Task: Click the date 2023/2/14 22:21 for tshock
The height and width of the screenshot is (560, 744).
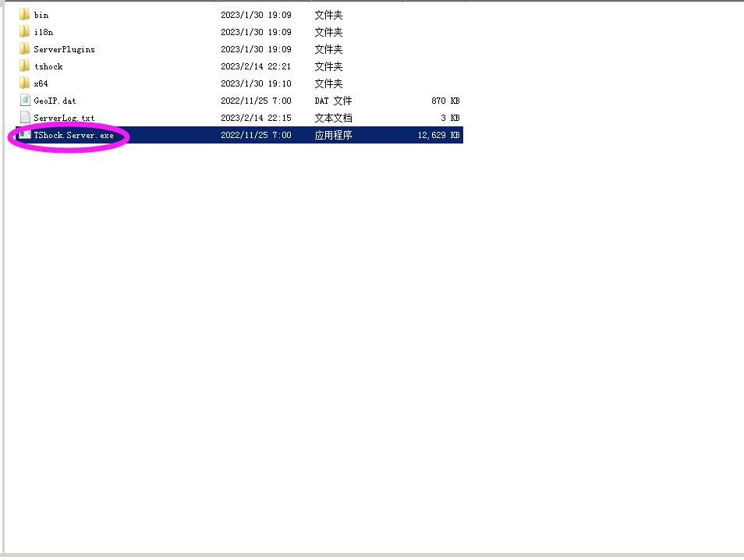Action: click(x=256, y=66)
